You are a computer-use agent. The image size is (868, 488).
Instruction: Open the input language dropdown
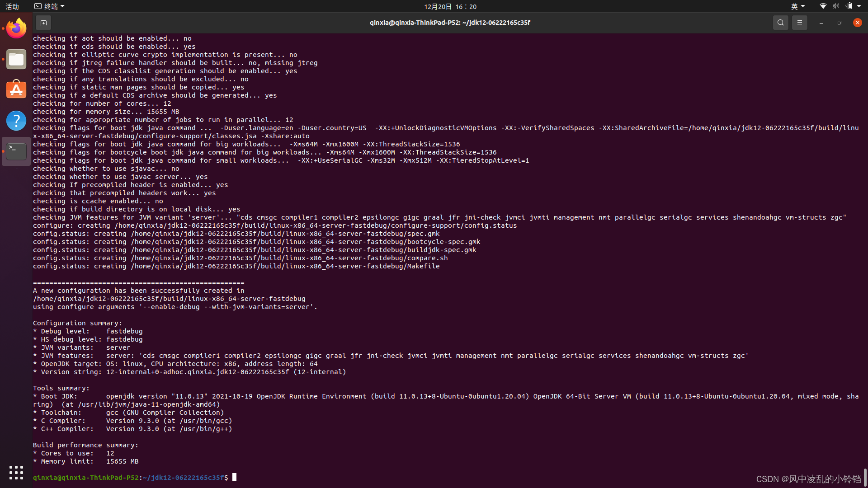798,6
